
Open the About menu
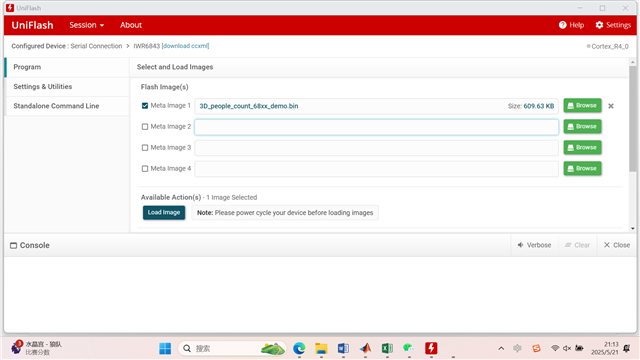click(131, 25)
